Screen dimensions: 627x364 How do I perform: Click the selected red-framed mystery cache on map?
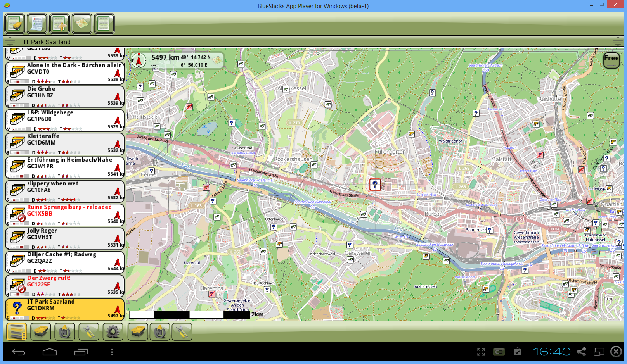[x=375, y=185]
